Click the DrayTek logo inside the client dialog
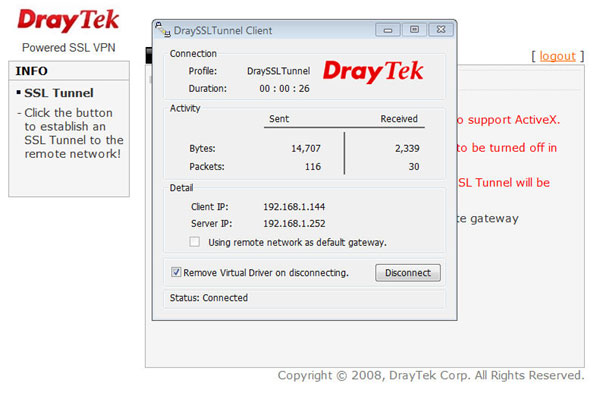Screen dimensions: 600x399 pos(373,71)
